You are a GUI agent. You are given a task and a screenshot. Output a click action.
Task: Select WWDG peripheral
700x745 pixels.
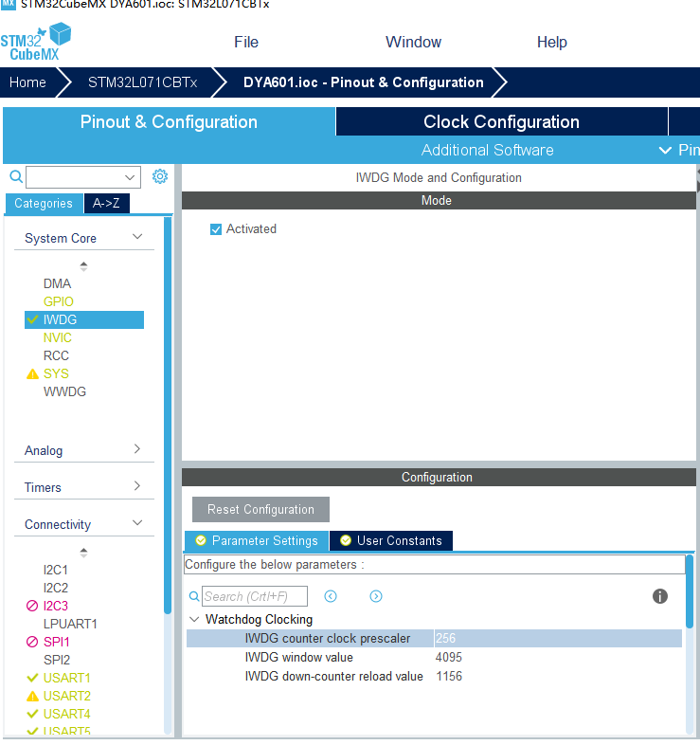tap(64, 392)
